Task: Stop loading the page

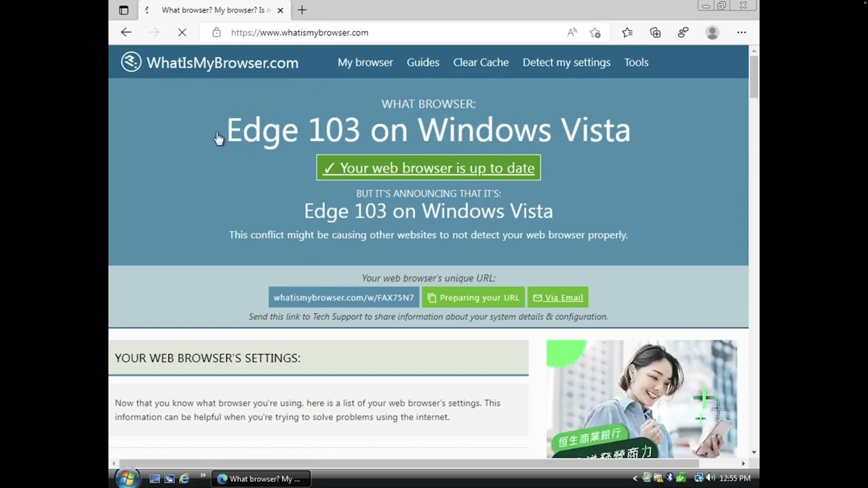Action: [182, 33]
